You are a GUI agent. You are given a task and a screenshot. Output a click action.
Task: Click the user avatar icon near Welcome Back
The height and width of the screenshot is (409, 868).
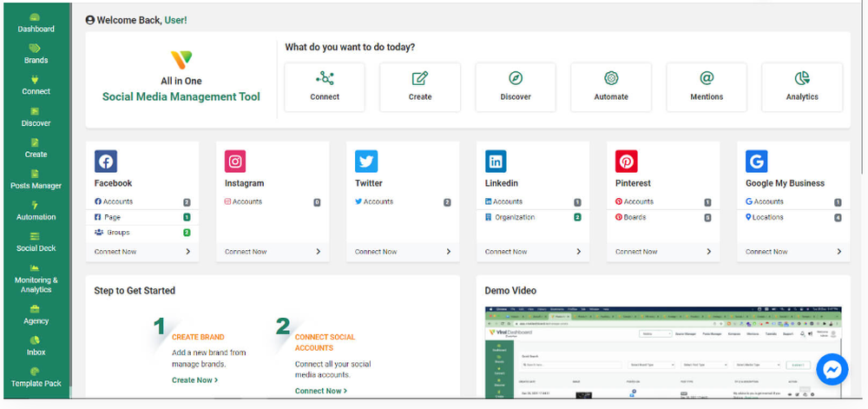coord(90,20)
